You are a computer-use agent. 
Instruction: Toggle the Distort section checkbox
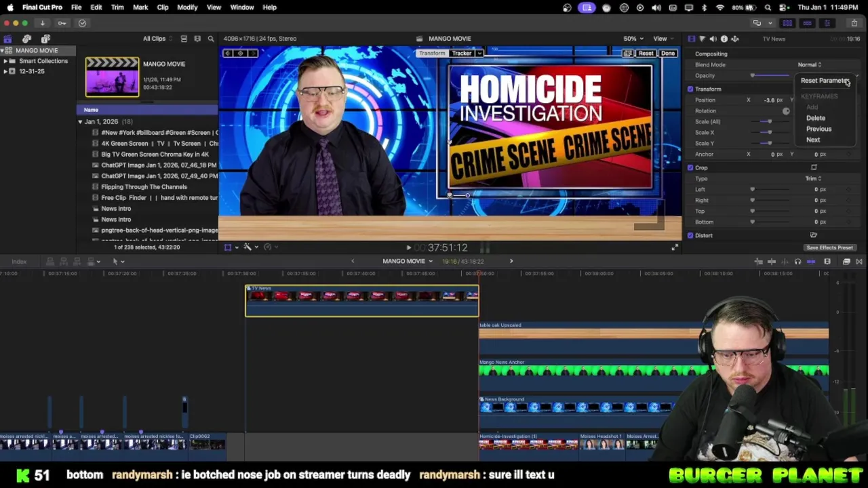point(690,235)
